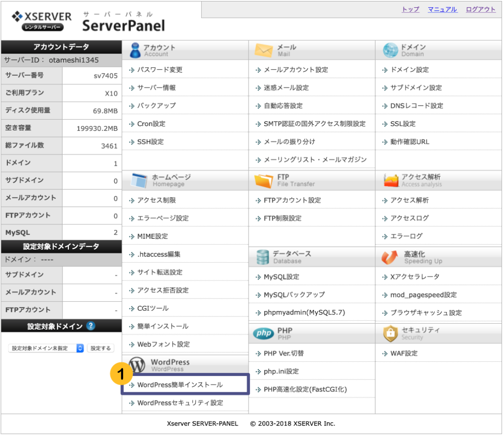Open サブドメイン設定
504x436 pixels.
point(416,88)
